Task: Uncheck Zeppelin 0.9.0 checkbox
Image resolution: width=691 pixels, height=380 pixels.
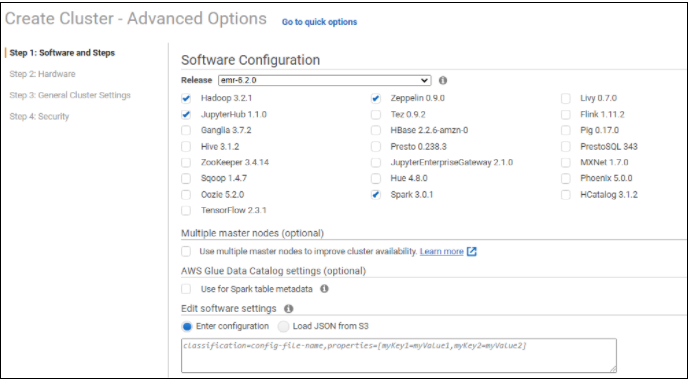Action: (375, 98)
